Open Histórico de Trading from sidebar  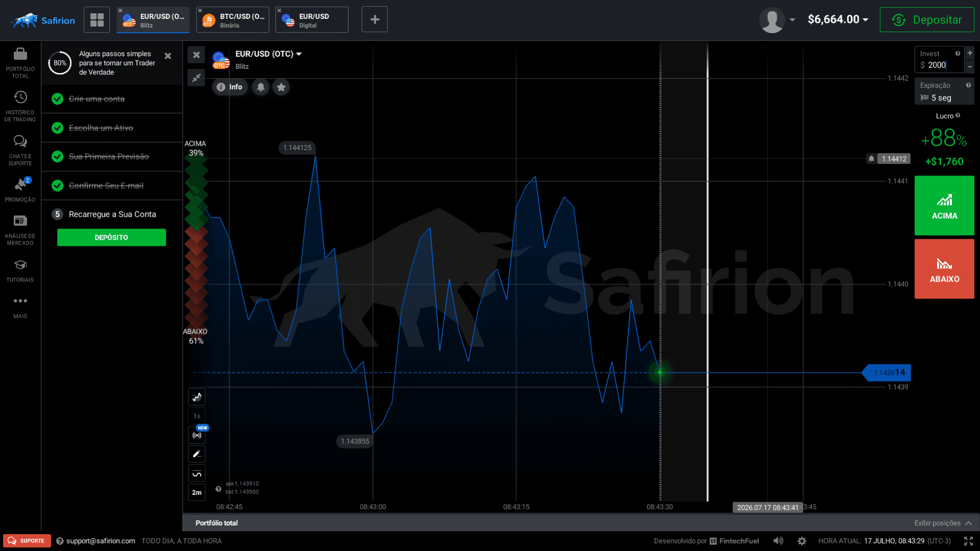(20, 106)
